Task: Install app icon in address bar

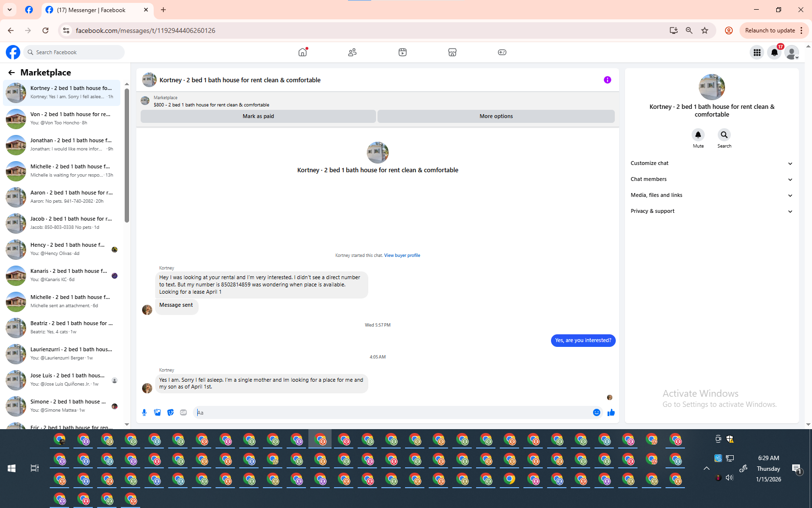Action: [674, 30]
